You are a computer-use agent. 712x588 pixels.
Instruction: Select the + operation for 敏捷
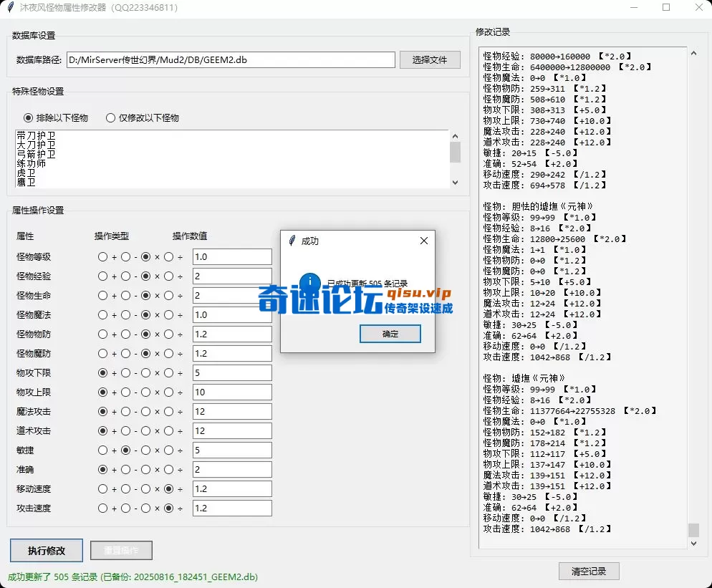click(x=104, y=450)
